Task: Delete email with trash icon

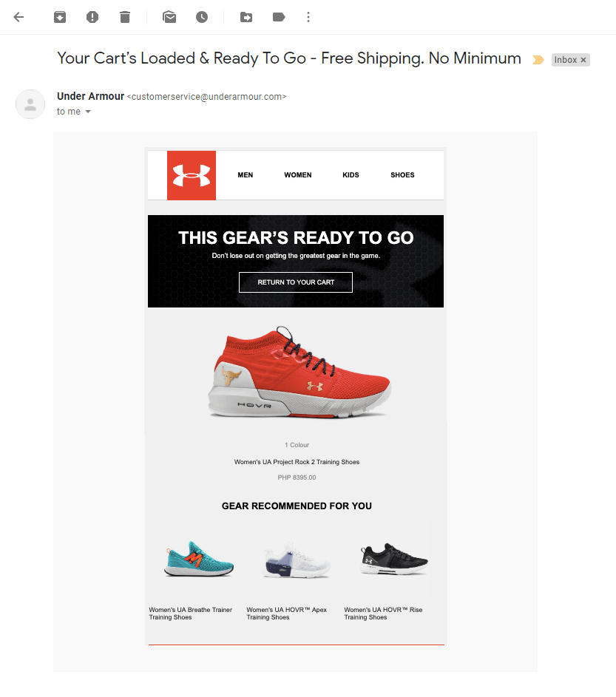Action: coord(125,17)
